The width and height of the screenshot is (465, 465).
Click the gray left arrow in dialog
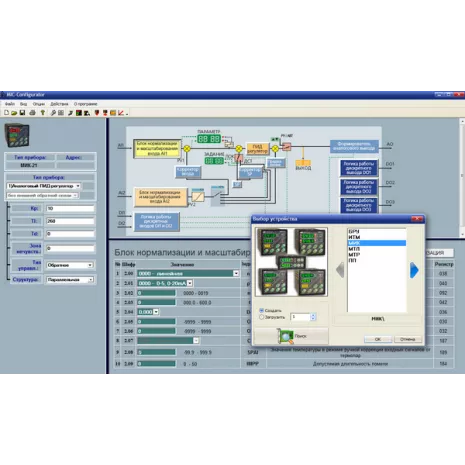(x=340, y=270)
